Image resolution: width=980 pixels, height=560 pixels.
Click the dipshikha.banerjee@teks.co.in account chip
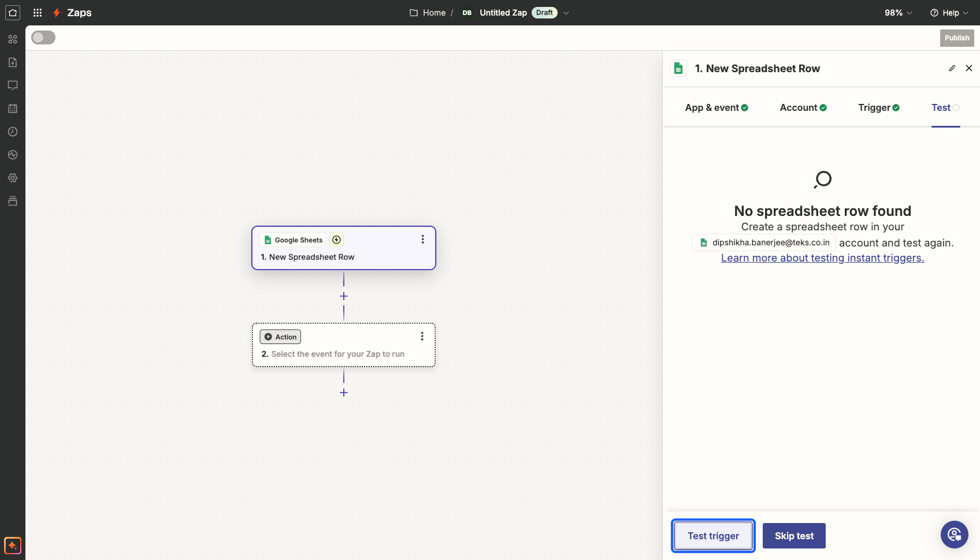coord(764,242)
